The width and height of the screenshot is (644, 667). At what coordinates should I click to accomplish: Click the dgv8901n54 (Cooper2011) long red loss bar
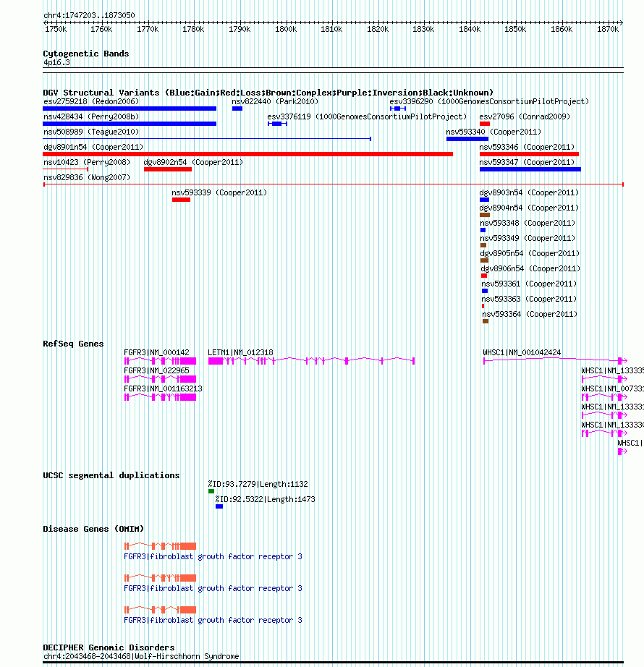pos(248,154)
